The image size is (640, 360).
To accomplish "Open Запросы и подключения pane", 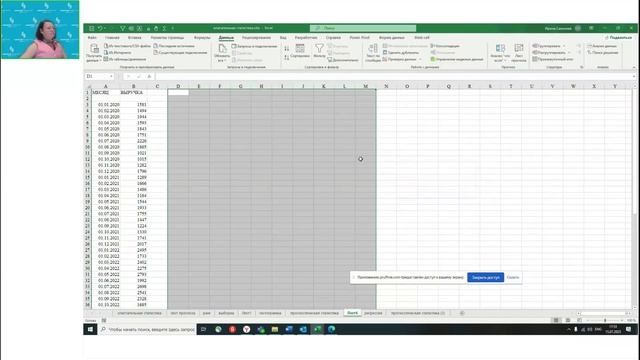I will (254, 47).
